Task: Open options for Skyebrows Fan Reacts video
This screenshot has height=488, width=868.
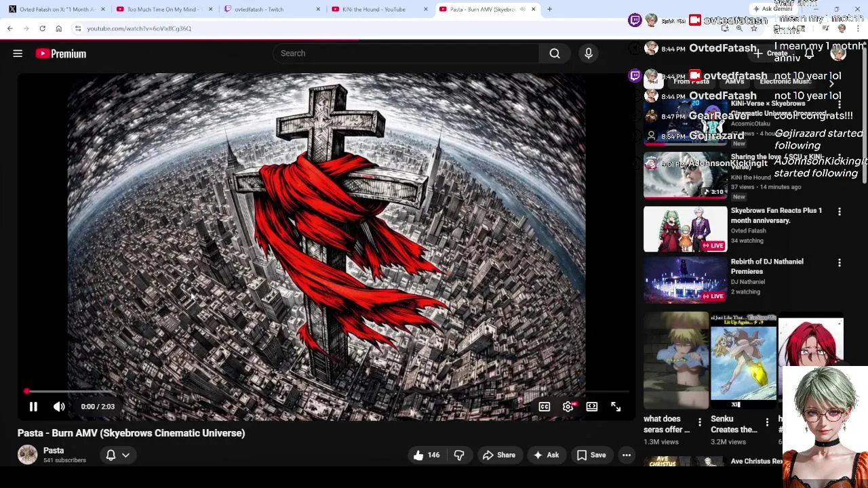Action: [x=840, y=211]
